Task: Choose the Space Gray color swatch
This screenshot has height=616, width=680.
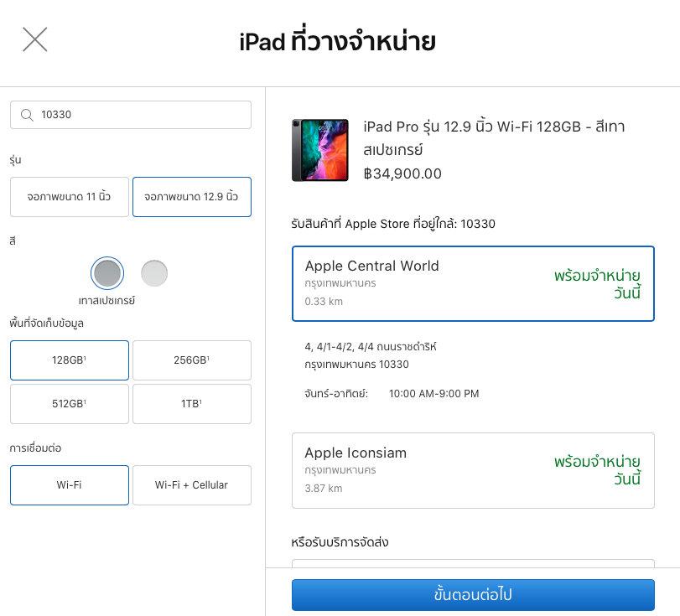Action: 107,273
